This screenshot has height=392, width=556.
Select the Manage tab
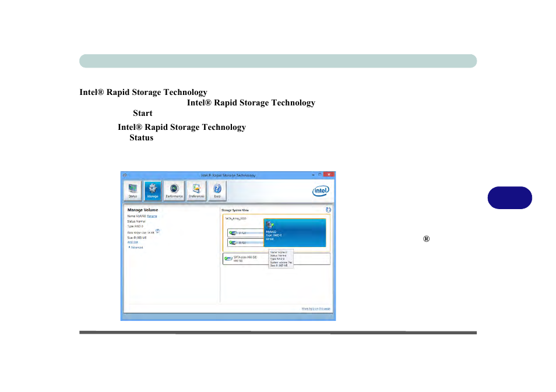click(x=153, y=190)
